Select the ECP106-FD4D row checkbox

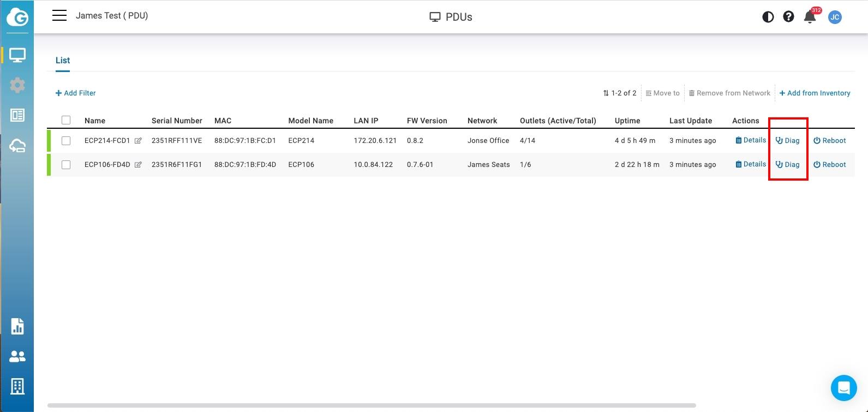pyautogui.click(x=66, y=165)
